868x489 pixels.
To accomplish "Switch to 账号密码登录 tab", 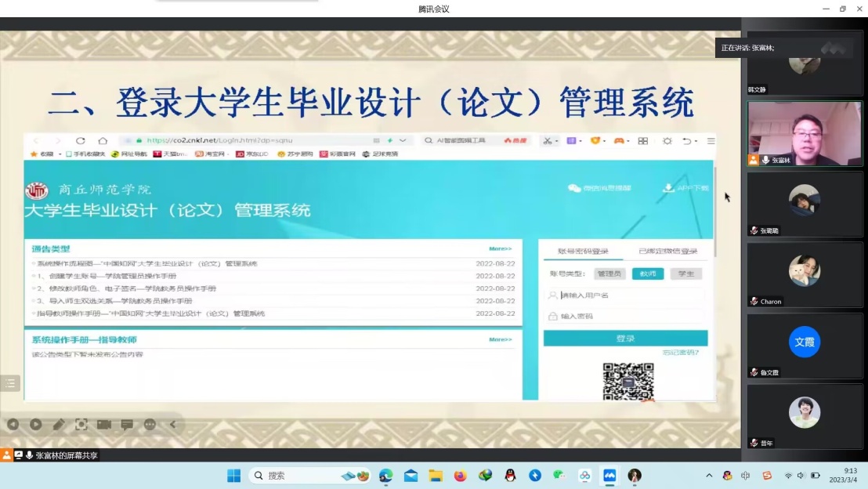I will [x=583, y=252].
